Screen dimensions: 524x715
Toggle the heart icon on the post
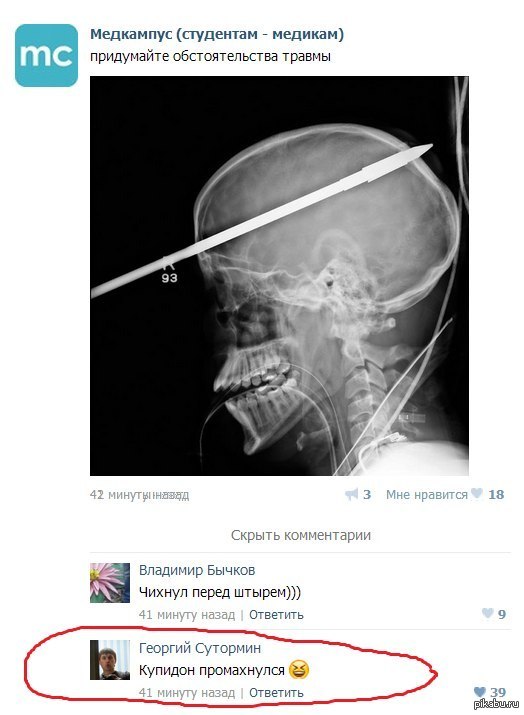(x=477, y=493)
